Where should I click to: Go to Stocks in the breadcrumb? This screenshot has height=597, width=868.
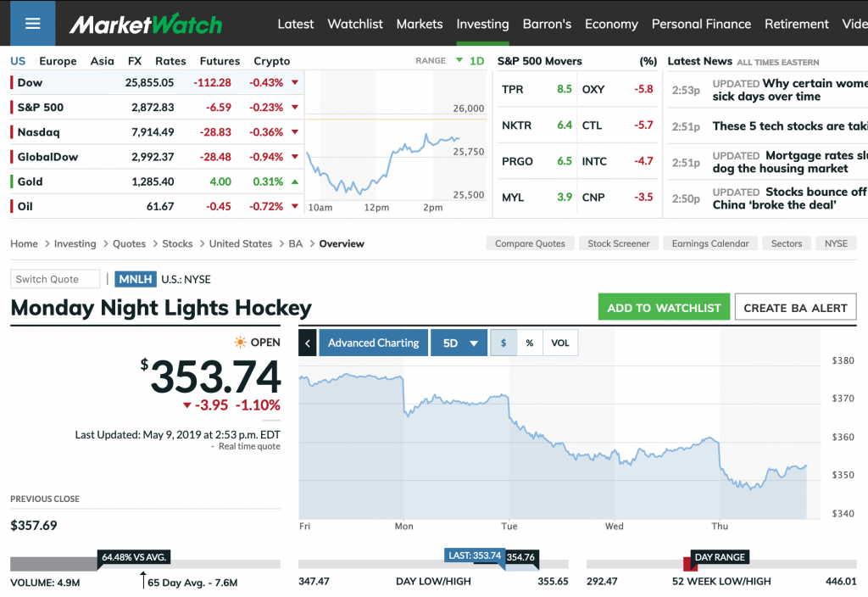pos(177,243)
